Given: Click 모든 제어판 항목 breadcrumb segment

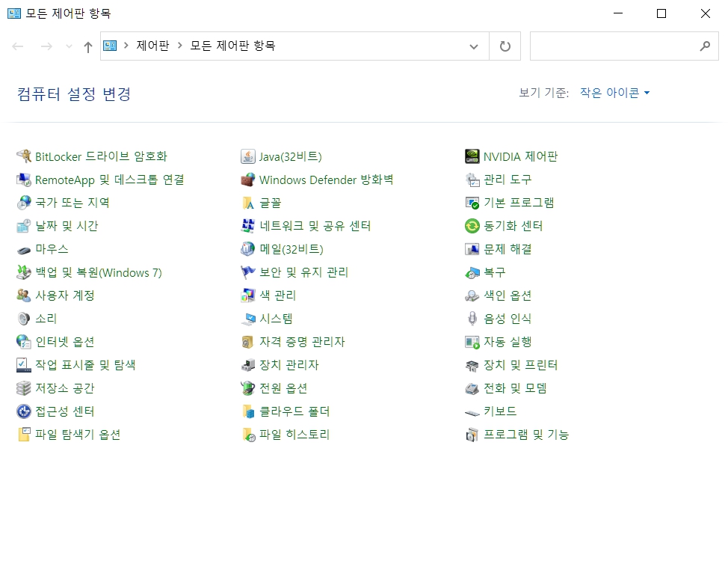Looking at the screenshot, I should [232, 46].
